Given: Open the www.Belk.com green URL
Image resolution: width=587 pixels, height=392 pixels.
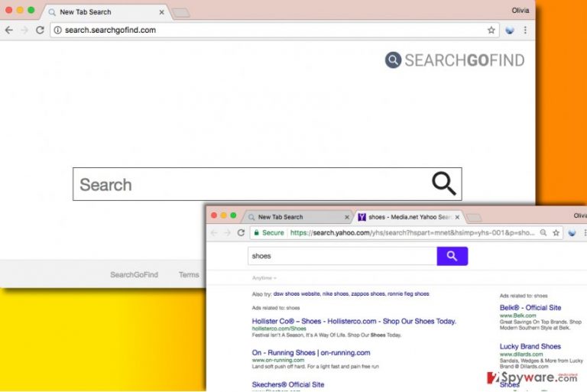Looking at the screenshot, I should point(517,316).
